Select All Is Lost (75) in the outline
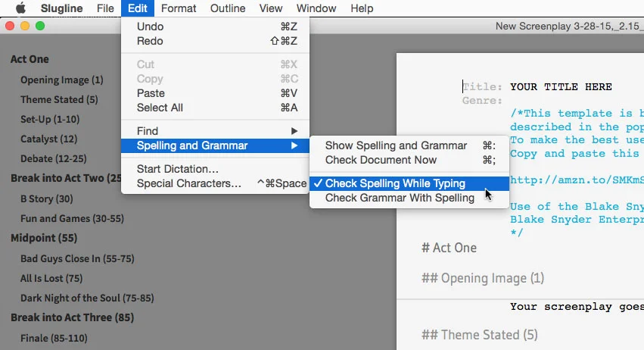Image resolution: width=644 pixels, height=350 pixels. pos(51,279)
